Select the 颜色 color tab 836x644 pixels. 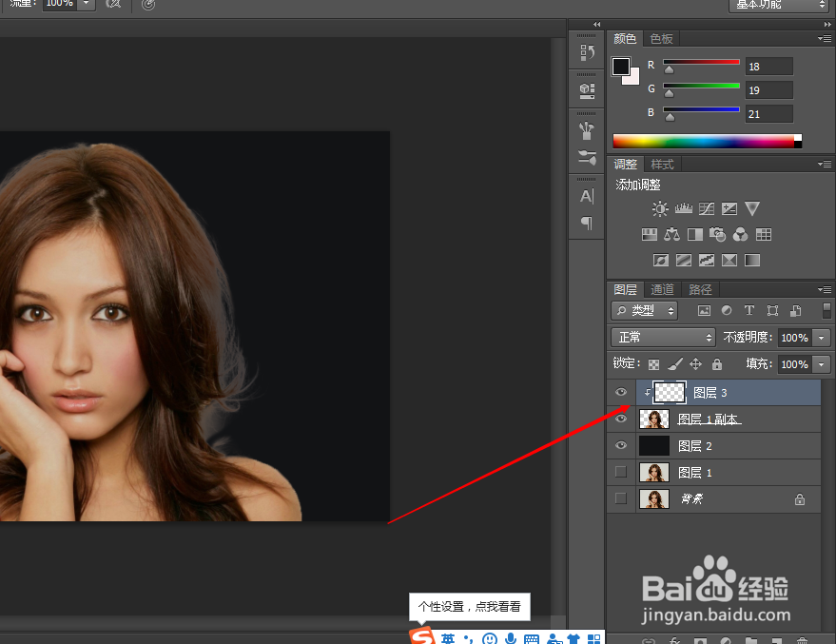click(625, 39)
